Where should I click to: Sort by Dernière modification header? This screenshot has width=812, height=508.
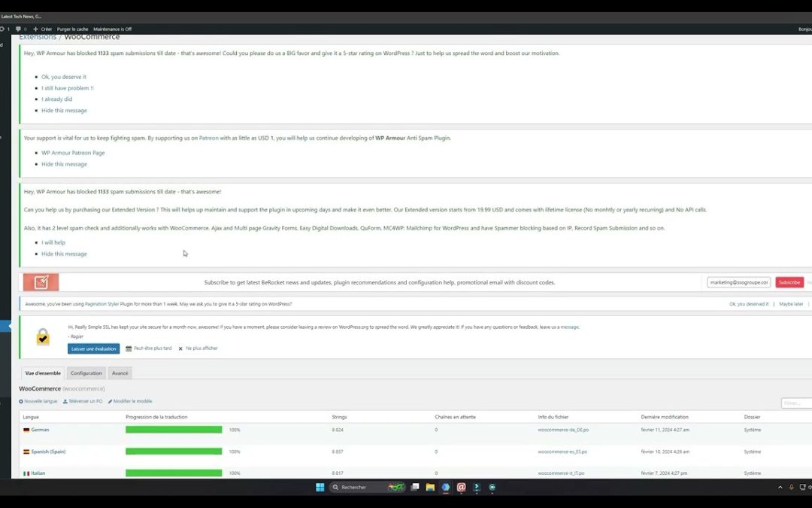(665, 417)
